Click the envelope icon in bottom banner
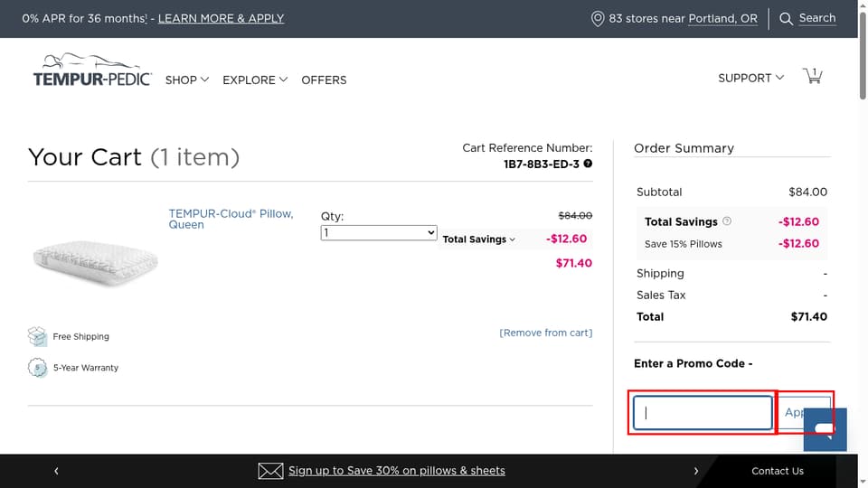Image resolution: width=868 pixels, height=488 pixels. tap(270, 471)
